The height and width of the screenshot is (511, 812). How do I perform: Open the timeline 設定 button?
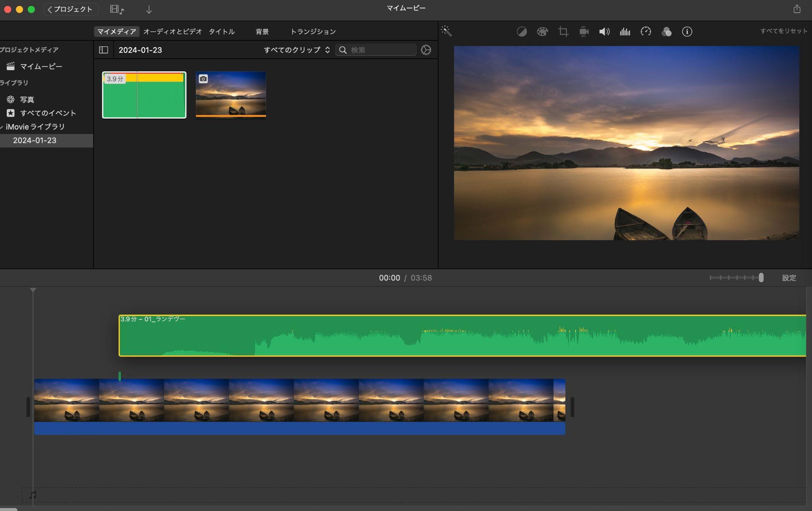(789, 278)
